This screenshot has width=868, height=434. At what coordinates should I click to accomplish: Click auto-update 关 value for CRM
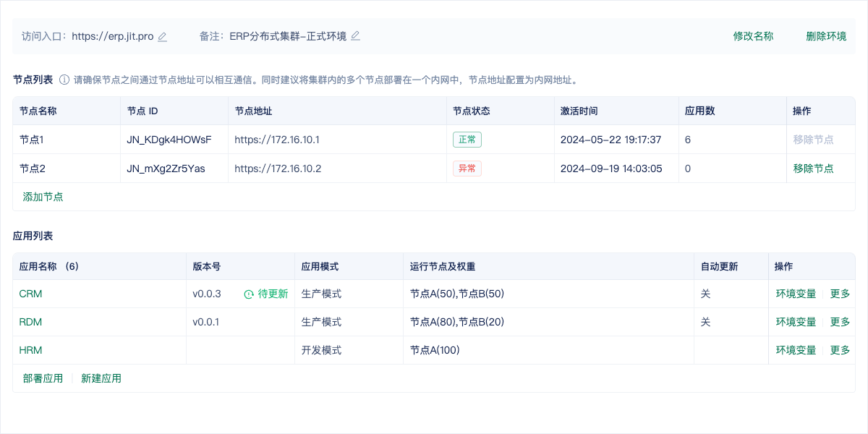706,294
